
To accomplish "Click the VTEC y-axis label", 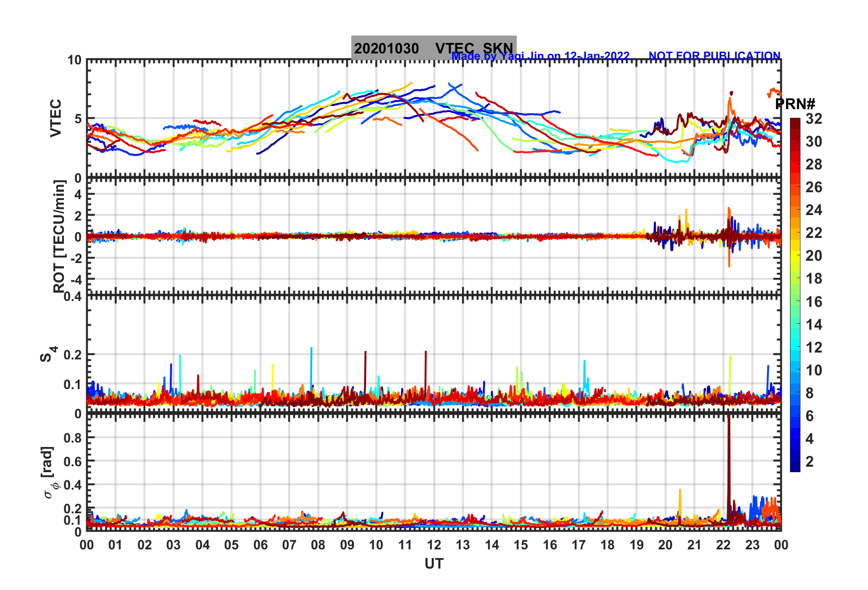I will 56,118.
